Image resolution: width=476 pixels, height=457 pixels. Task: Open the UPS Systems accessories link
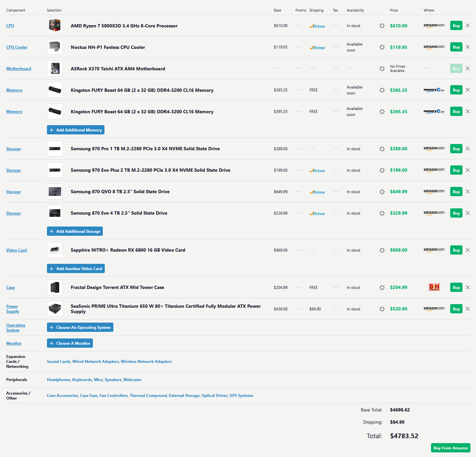[241, 396]
